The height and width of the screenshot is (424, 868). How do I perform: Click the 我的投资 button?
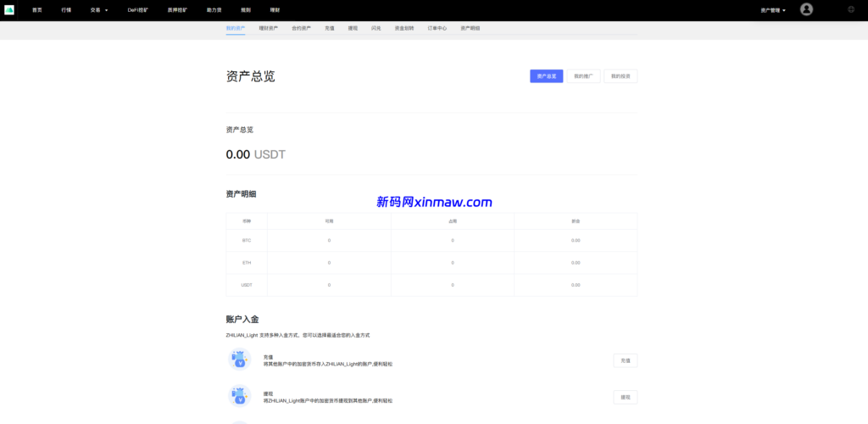pos(620,75)
